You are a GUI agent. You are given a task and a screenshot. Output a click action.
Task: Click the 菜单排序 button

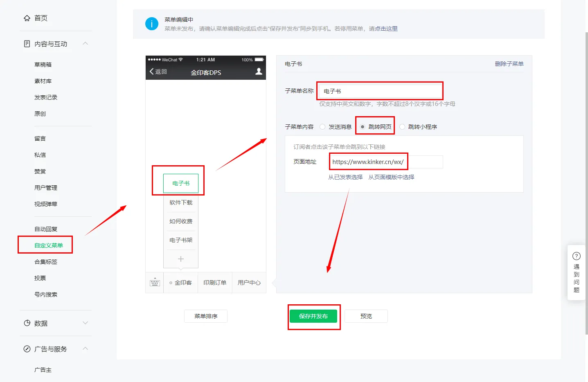(x=206, y=316)
